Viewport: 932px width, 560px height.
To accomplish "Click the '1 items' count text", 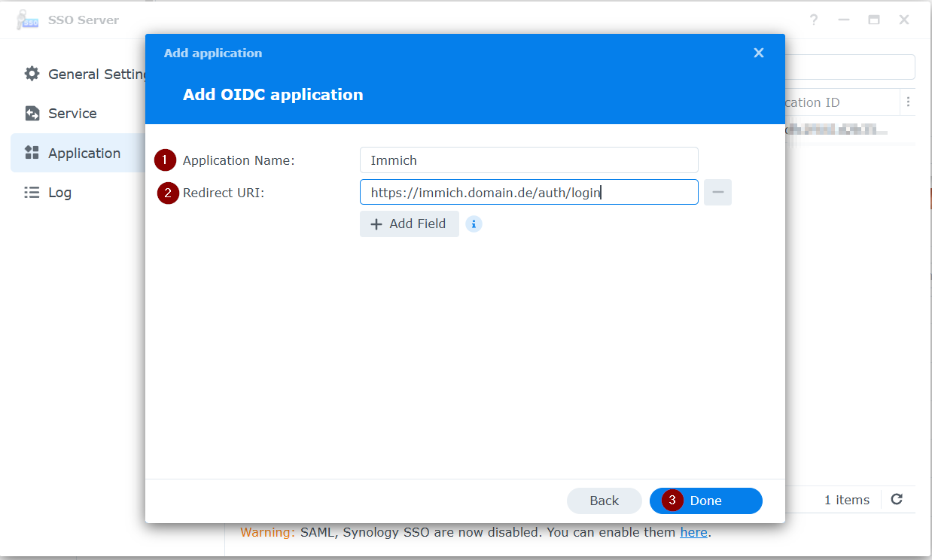I will (847, 500).
